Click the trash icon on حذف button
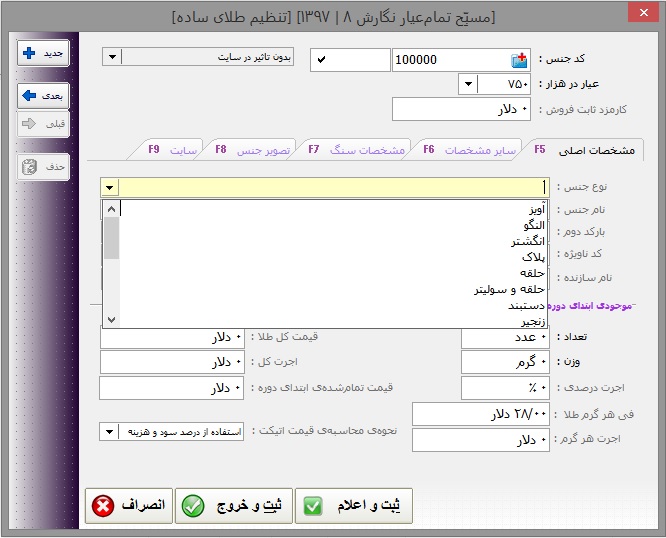Viewport: 666px width, 538px height. pos(29,167)
